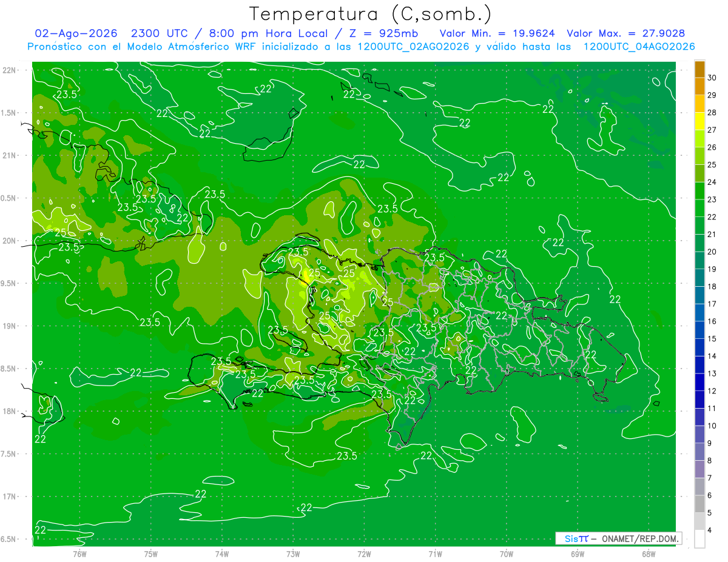Screen dimensions: 728x562
Task: Click the 18N latitude axis label
Action: click(8, 412)
